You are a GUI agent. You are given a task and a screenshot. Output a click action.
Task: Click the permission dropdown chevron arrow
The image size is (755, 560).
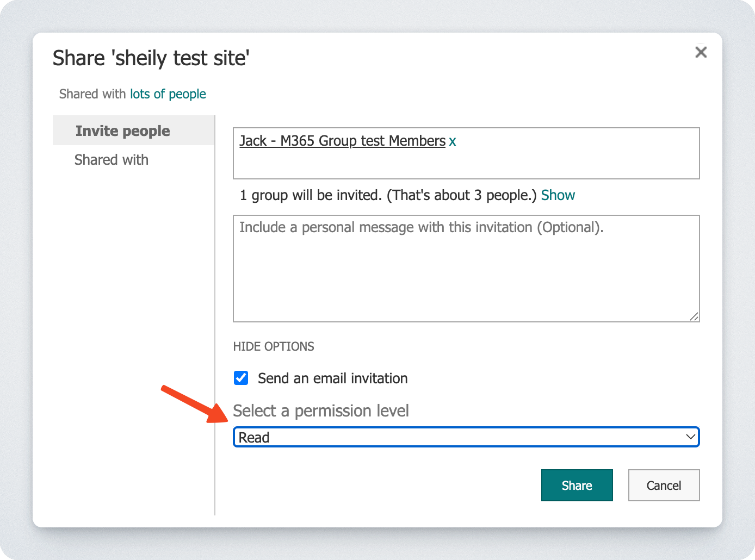point(691,437)
